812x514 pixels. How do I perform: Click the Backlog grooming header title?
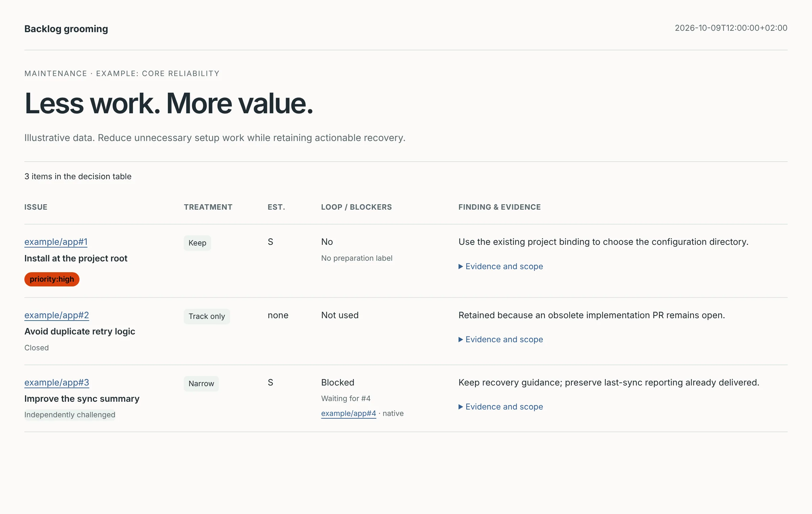pyautogui.click(x=66, y=29)
